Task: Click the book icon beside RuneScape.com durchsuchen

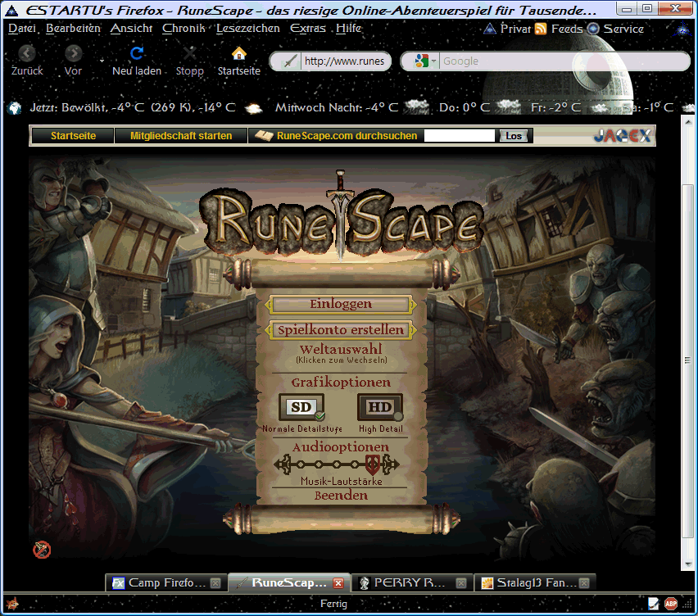Action: tap(264, 136)
